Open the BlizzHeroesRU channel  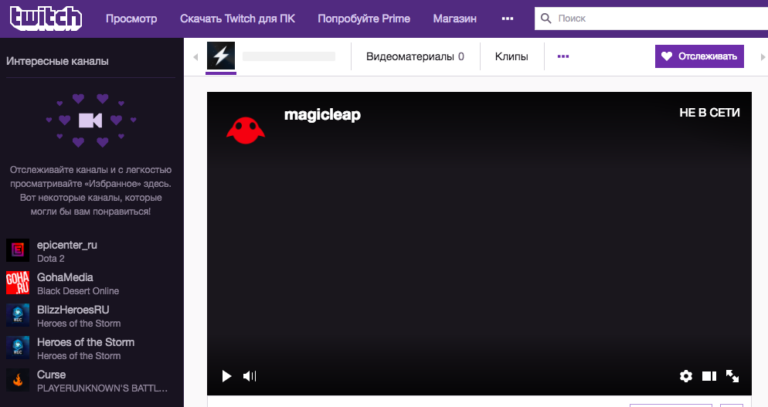click(73, 310)
